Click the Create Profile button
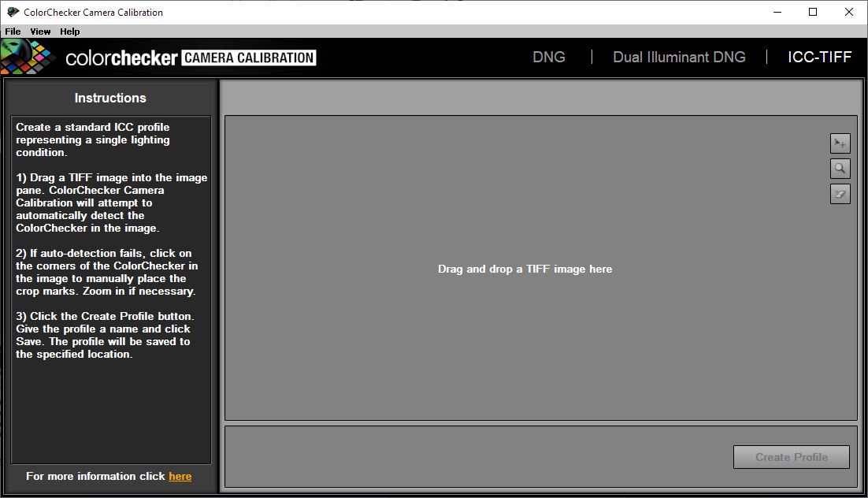The image size is (868, 498). click(791, 457)
